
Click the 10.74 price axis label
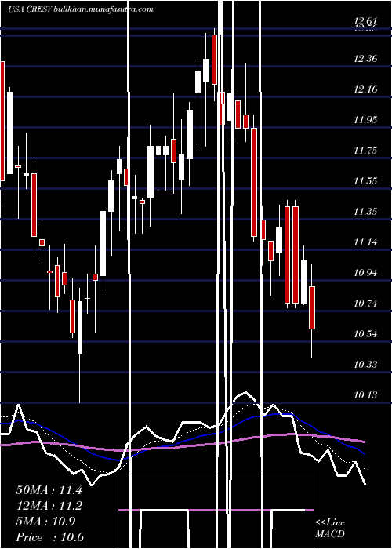[365, 303]
